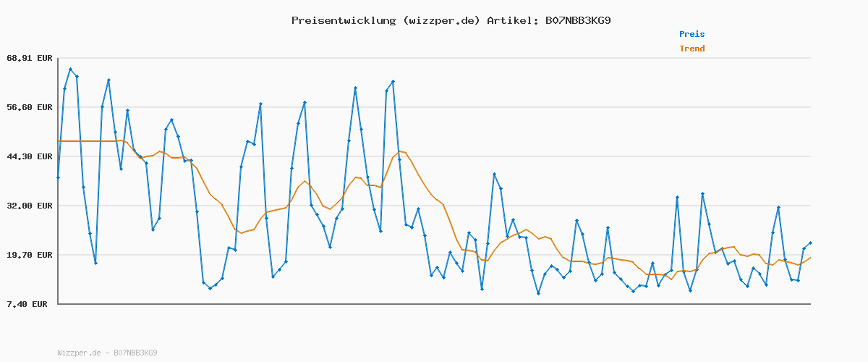Screen dimensions: 868x362
Task: Click the word Artikel in chart title
Action: click(x=512, y=20)
